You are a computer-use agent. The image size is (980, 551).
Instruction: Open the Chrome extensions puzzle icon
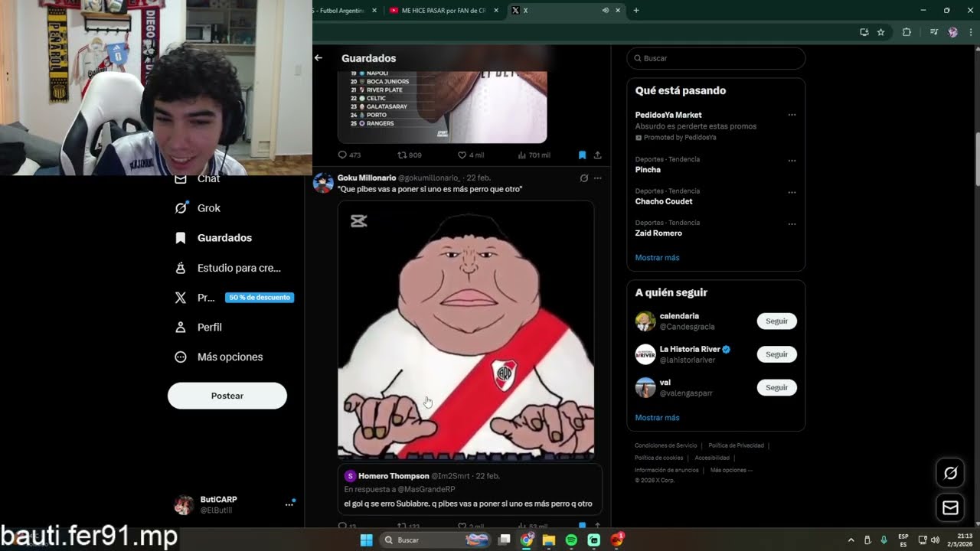pyautogui.click(x=906, y=32)
